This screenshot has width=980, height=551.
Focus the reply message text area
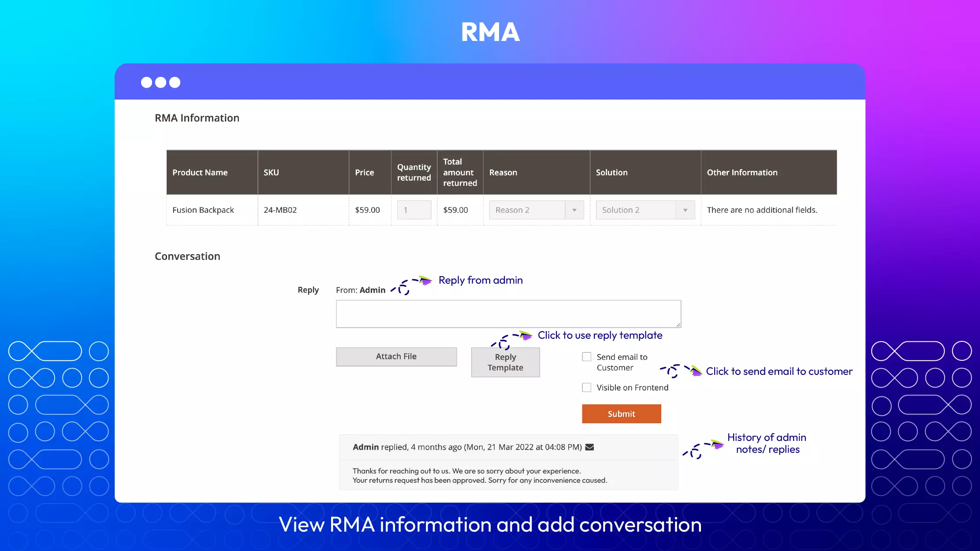[x=508, y=314]
